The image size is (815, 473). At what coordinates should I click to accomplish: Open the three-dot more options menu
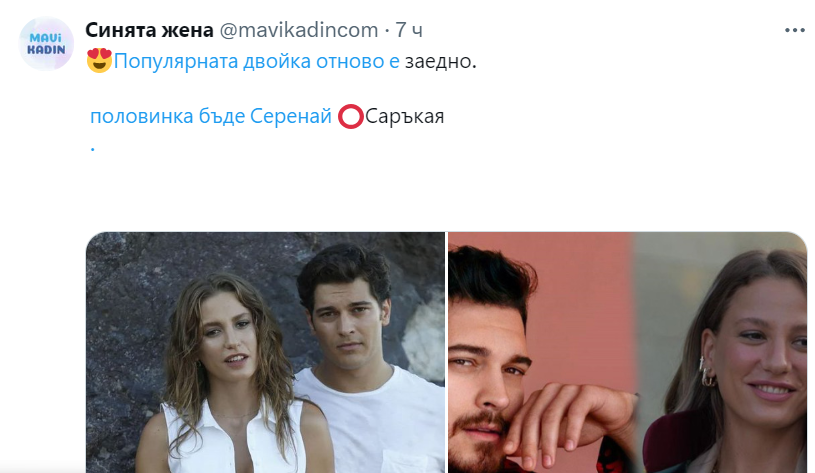click(794, 30)
